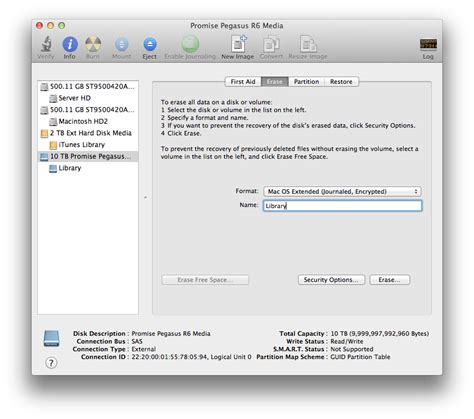This screenshot has width=474, height=419.
Task: Click the yellow minimize window button
Action: 50,26
